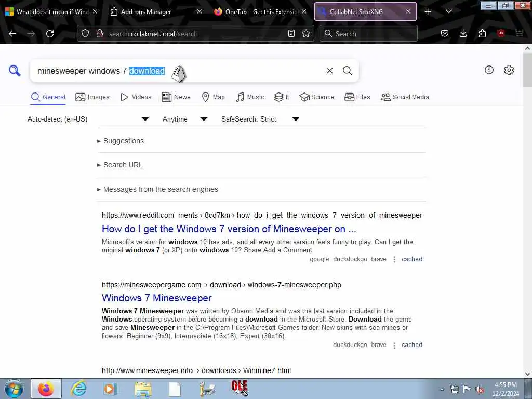The width and height of the screenshot is (532, 399).
Task: Save to Pocket icon in toolbar
Action: [445, 34]
